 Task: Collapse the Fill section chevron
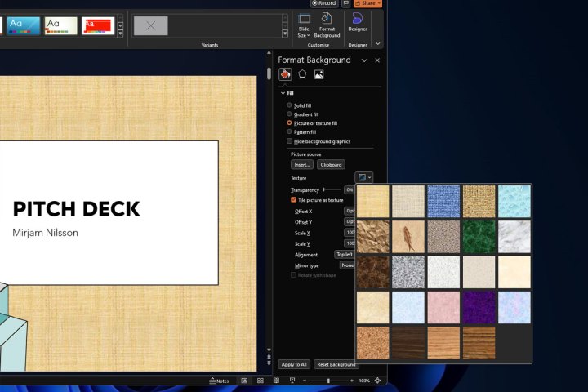(x=283, y=93)
